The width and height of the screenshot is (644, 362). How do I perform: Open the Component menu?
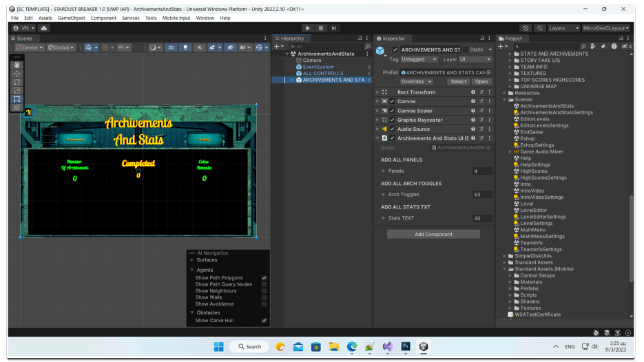[103, 18]
